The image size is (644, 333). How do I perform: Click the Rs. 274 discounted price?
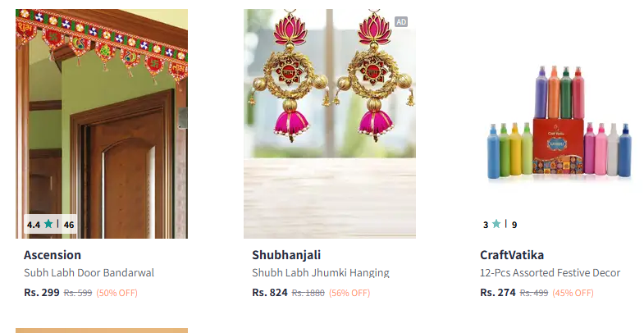pos(497,292)
